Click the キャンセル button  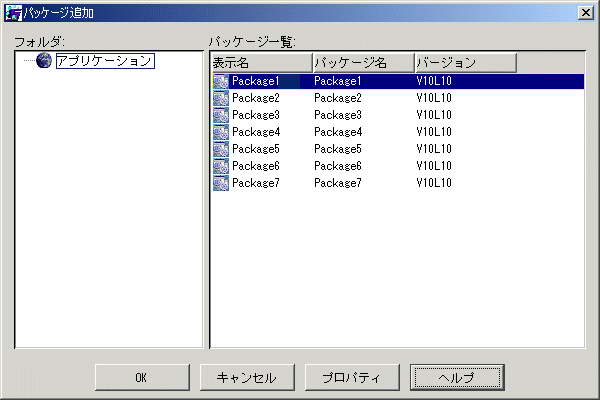(x=247, y=378)
